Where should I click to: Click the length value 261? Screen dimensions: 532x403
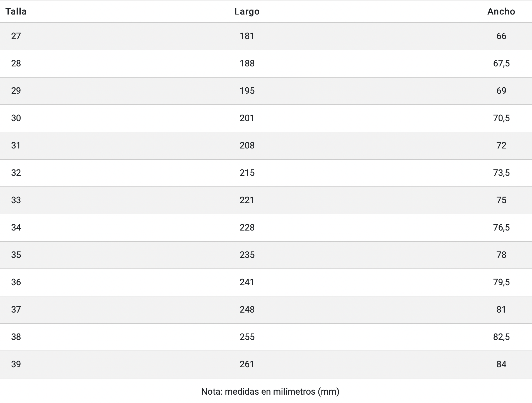[247, 364]
